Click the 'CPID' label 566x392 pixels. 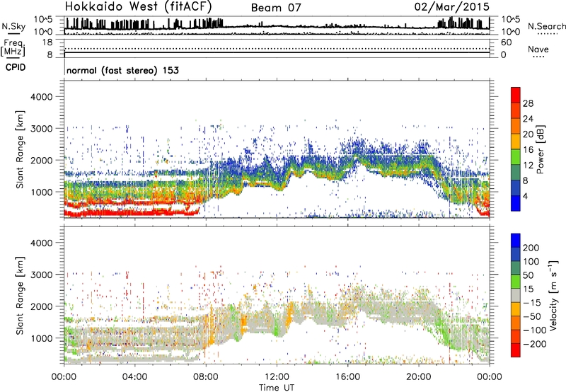point(16,67)
